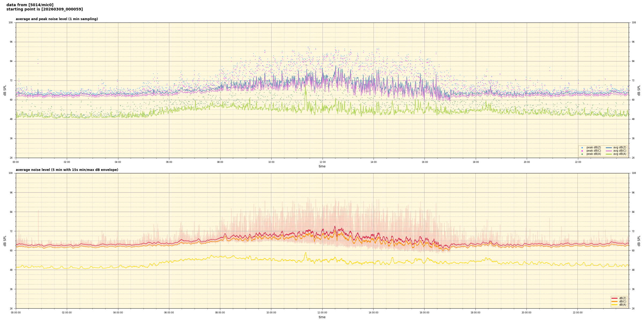The width and height of the screenshot is (644, 322).
Task: Click the avg dB(C) pink line legend swatch
Action: 609,151
